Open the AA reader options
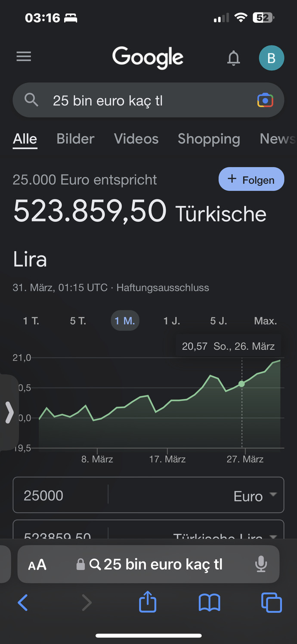The image size is (297, 644). pyautogui.click(x=37, y=565)
